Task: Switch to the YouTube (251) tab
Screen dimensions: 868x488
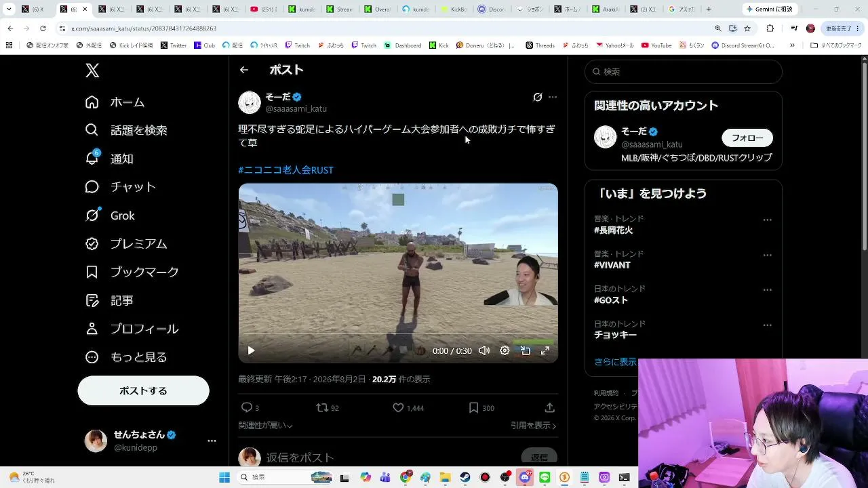Action: pyautogui.click(x=264, y=9)
